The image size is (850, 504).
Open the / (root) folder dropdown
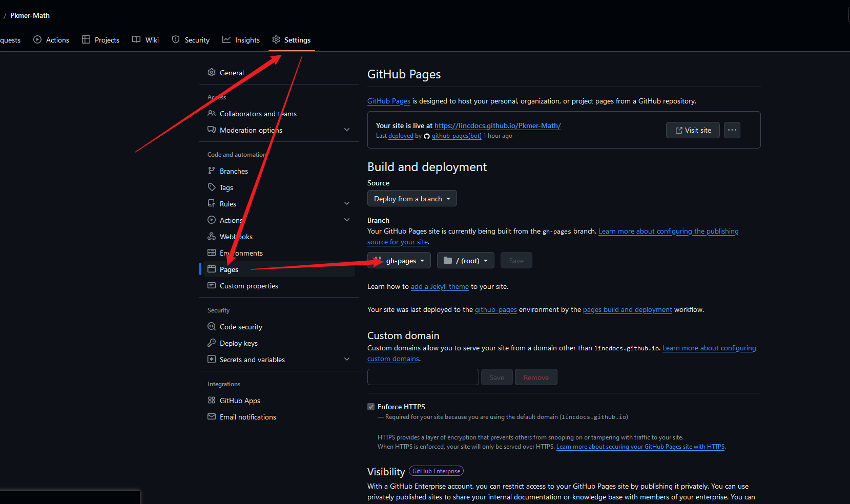click(x=466, y=260)
